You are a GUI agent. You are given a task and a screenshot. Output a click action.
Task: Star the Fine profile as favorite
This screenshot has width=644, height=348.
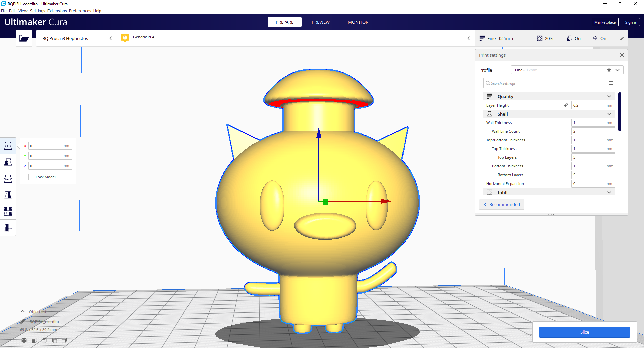point(609,70)
